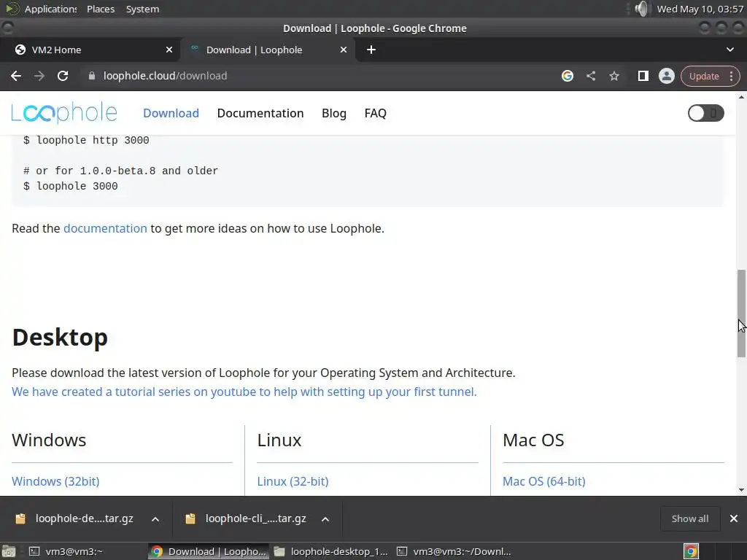Click the scrollbar down arrow
The height and width of the screenshot is (560, 747).
[x=741, y=489]
